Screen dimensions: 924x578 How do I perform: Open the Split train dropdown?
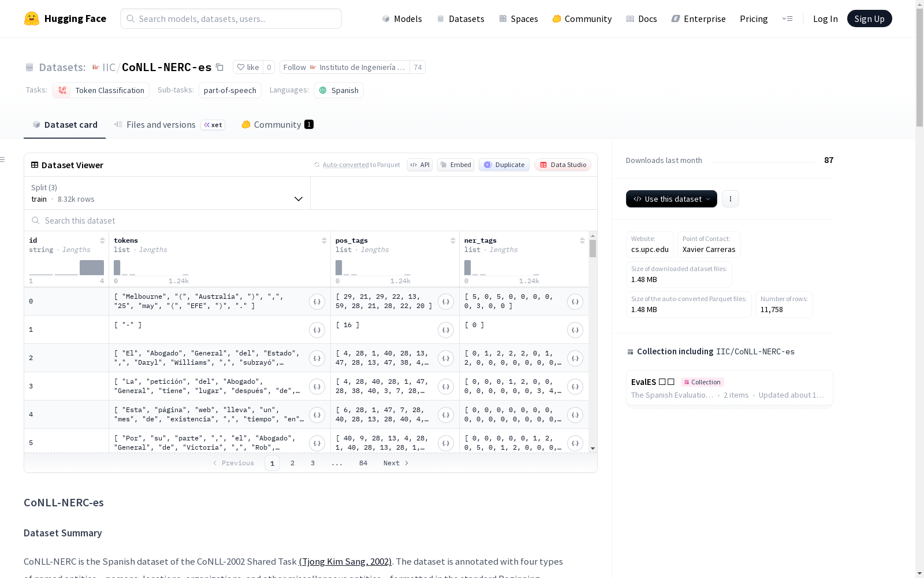pos(167,193)
